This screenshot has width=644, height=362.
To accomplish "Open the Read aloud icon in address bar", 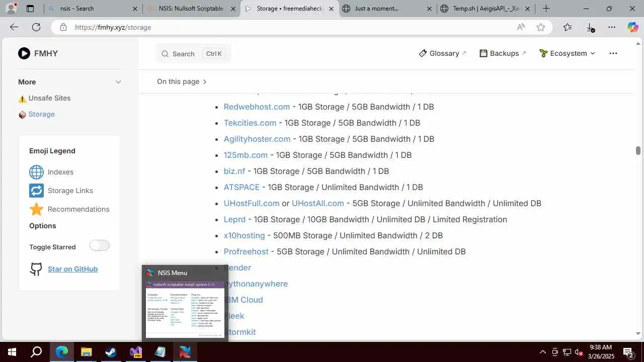I will [521, 27].
